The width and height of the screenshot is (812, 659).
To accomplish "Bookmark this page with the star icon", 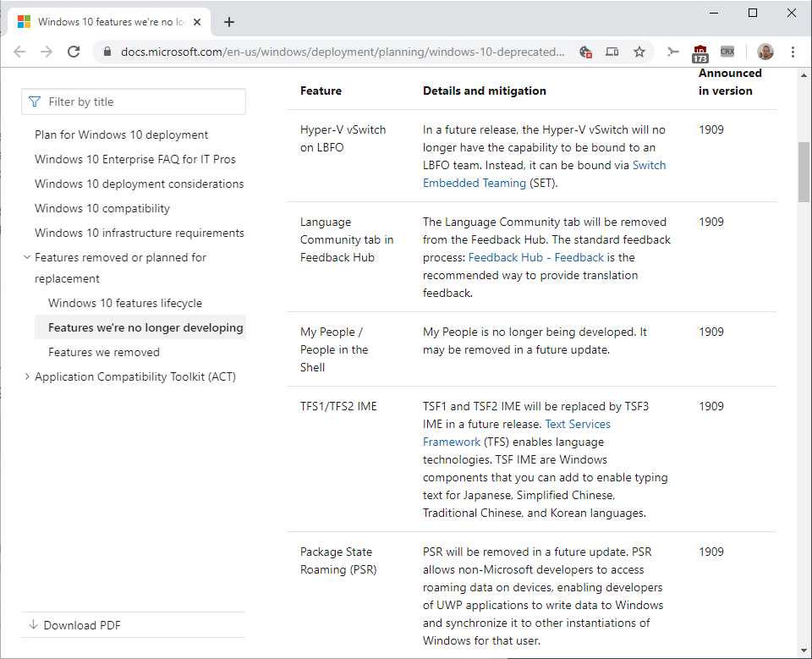I will [x=639, y=52].
